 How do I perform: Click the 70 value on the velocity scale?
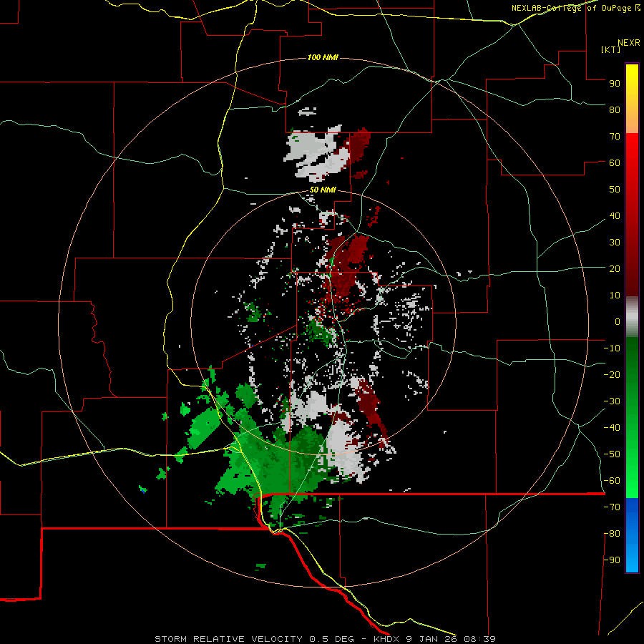click(x=615, y=137)
